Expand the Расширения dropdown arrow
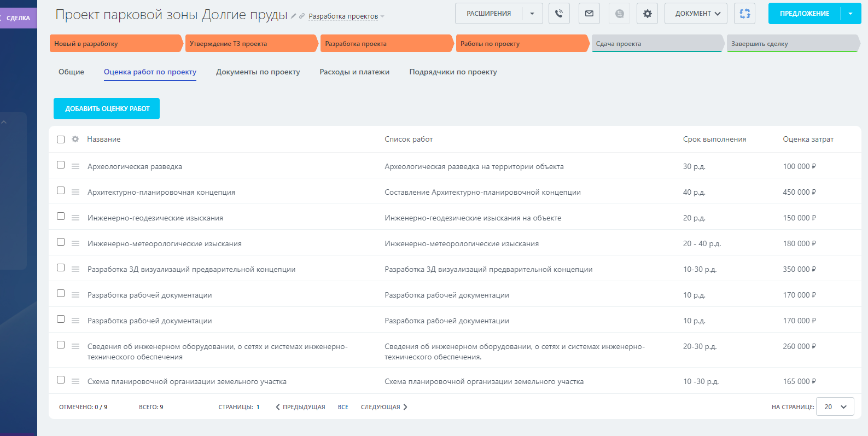 [x=532, y=14]
